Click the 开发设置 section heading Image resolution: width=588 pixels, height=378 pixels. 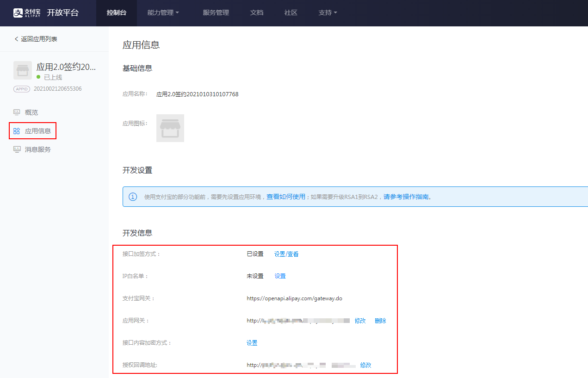[x=137, y=170]
